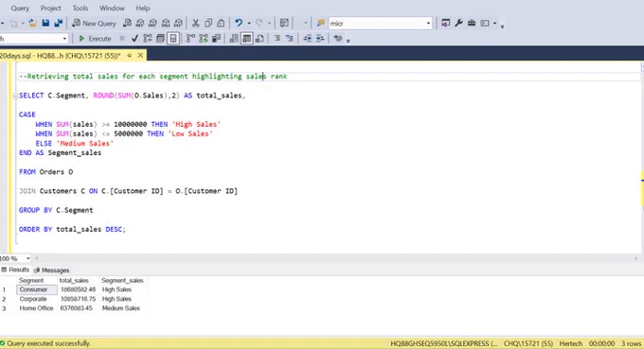Image resolution: width=644 pixels, height=349 pixels.
Task: Click the horizontal scrollbar right arrow
Action: [x=635, y=258]
